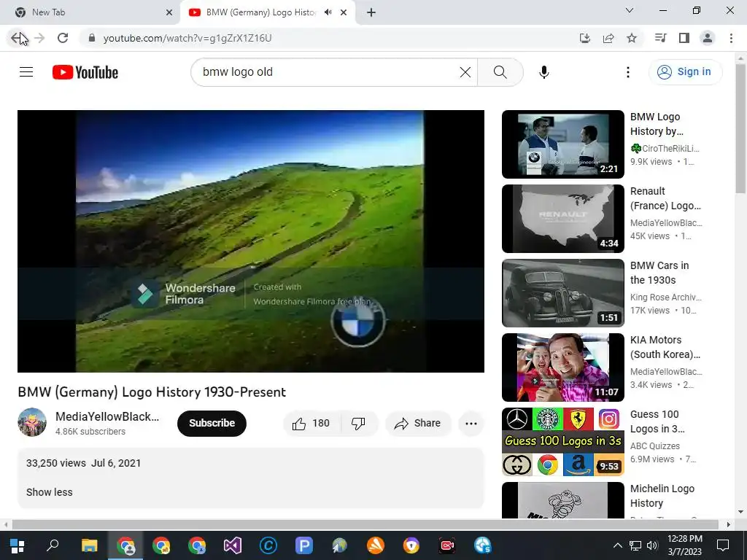The image size is (747, 560).
Task: Open File Explorer from taskbar
Action: tap(89, 545)
